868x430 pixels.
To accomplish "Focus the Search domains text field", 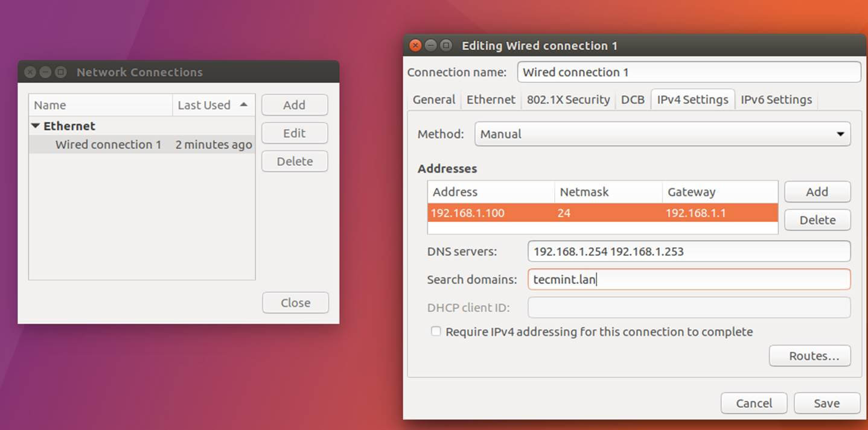I will pos(689,280).
